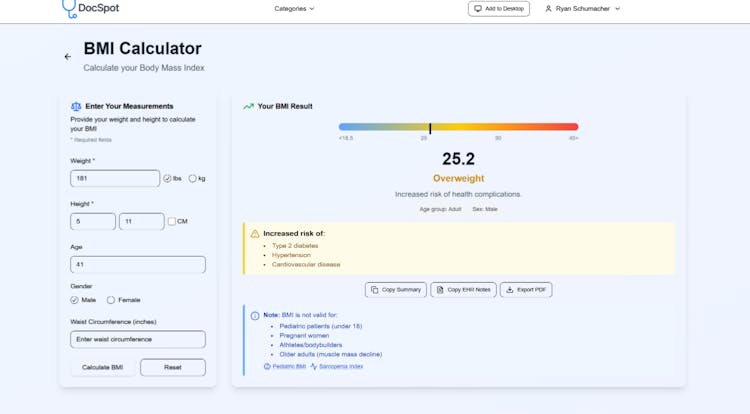The width and height of the screenshot is (750, 414).
Task: Select the lbs weight unit option
Action: coord(167,179)
